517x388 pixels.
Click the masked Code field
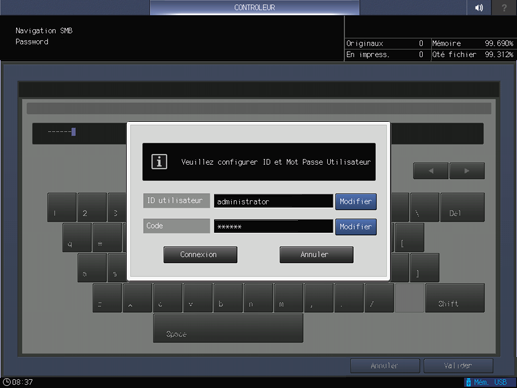(273, 227)
